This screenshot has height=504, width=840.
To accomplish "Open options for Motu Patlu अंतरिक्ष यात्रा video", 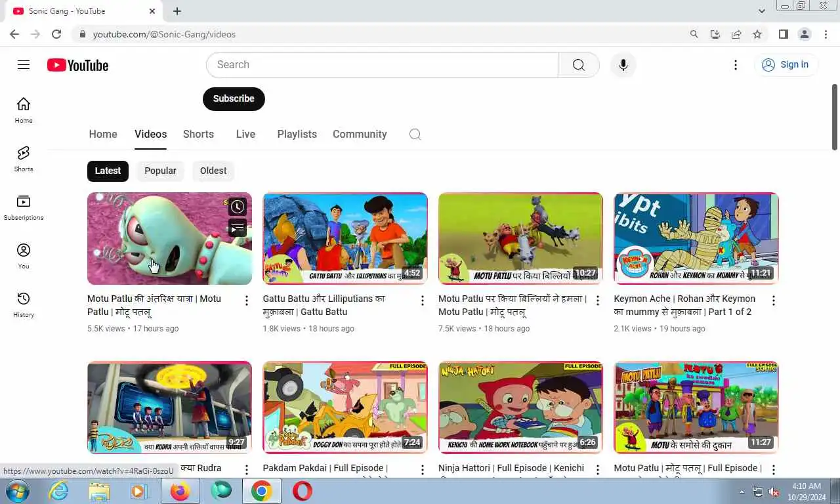I will (247, 301).
